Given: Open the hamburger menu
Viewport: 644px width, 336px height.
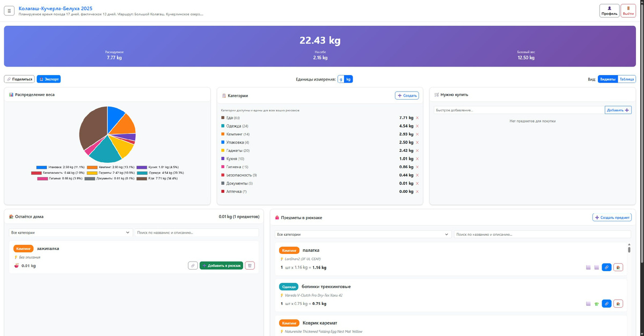Looking at the screenshot, I should [x=9, y=11].
